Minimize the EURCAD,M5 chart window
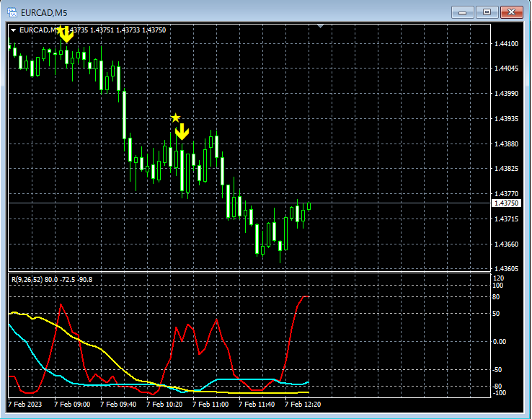The height and width of the screenshot is (419, 532). 463,12
